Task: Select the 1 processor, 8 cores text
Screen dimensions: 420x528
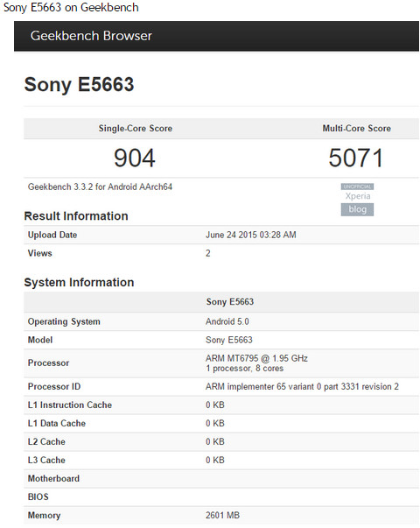Action: tap(245, 369)
